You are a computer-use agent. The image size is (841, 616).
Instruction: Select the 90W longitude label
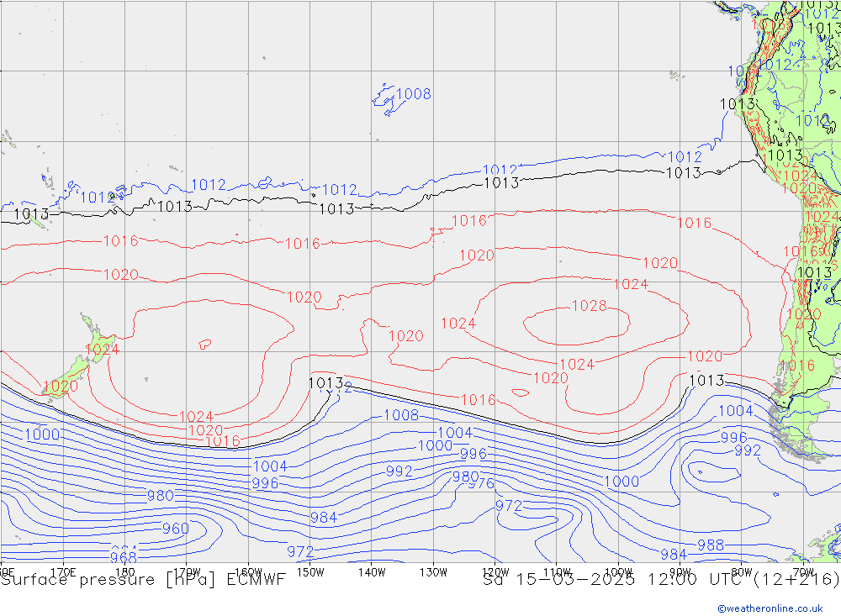pyautogui.click(x=680, y=572)
